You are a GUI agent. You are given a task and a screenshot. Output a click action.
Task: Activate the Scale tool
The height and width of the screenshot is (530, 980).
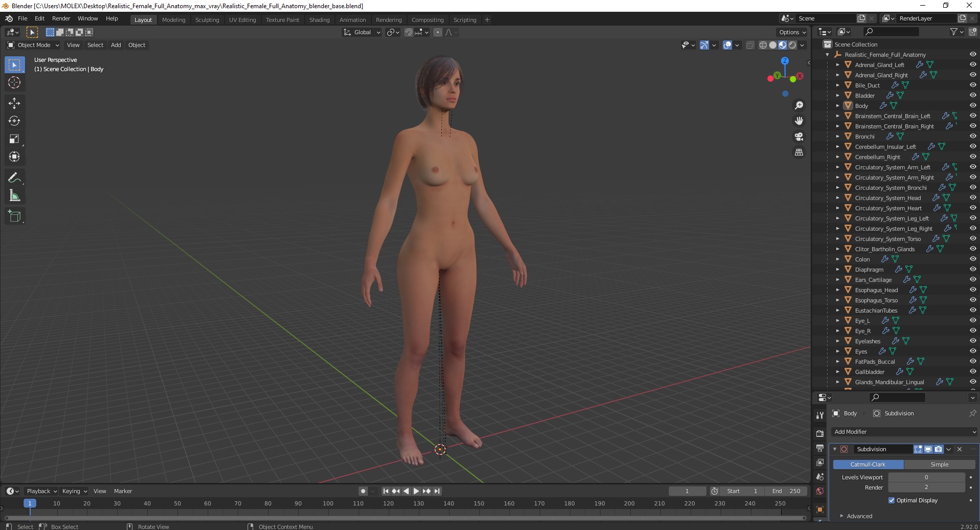point(14,139)
